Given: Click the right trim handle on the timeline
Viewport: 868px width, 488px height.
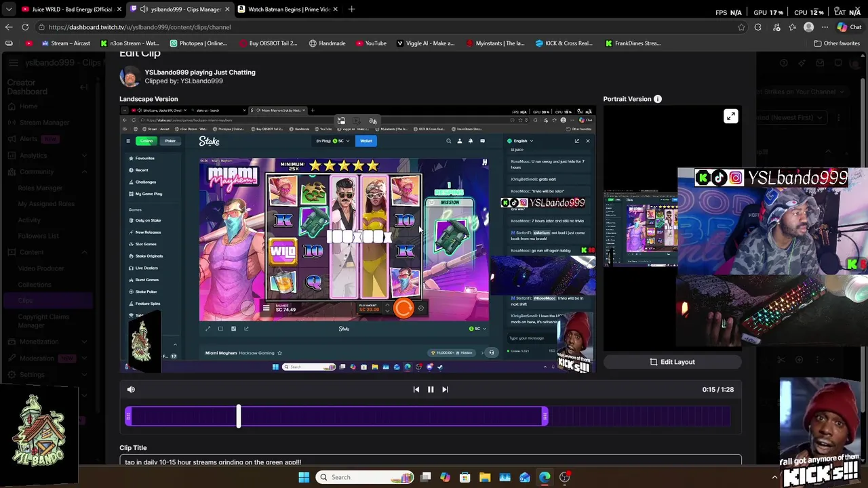Looking at the screenshot, I should (545, 417).
